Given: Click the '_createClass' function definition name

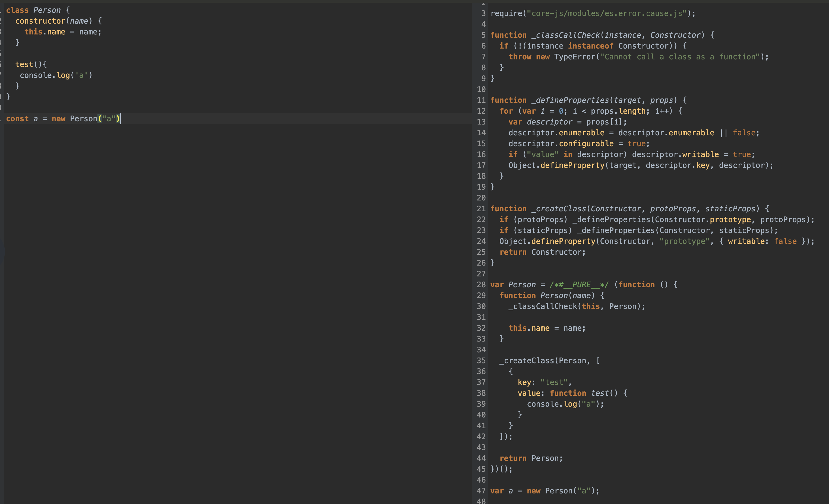Looking at the screenshot, I should click(558, 208).
